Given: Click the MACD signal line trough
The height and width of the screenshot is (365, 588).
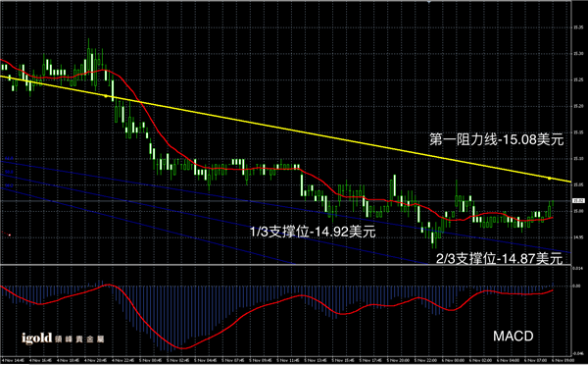Looking at the screenshot, I should 182,348.
